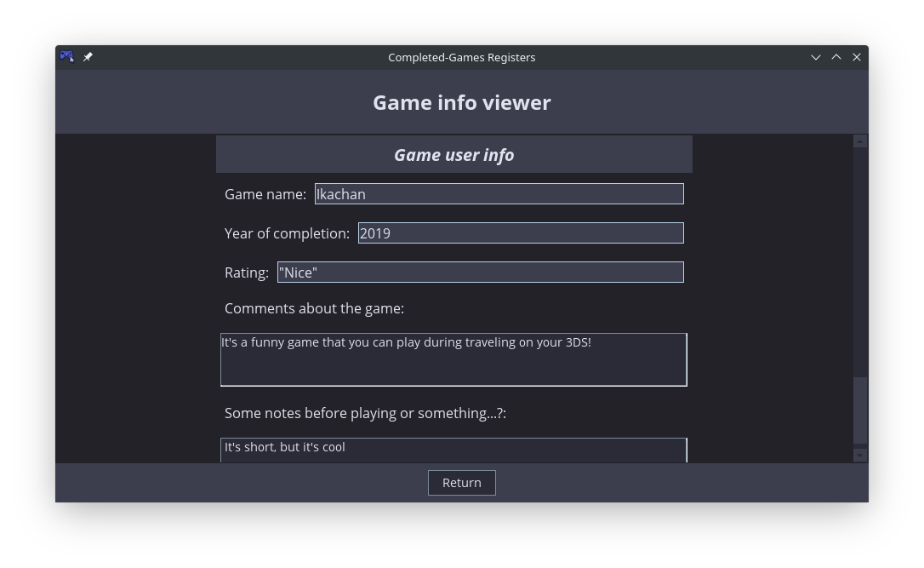Select the Rating field with "Nice"

480,272
